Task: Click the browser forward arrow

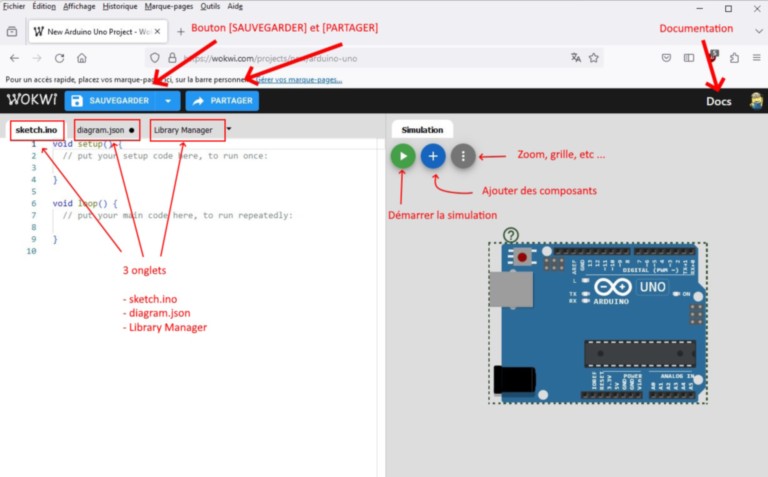Action: point(37,58)
